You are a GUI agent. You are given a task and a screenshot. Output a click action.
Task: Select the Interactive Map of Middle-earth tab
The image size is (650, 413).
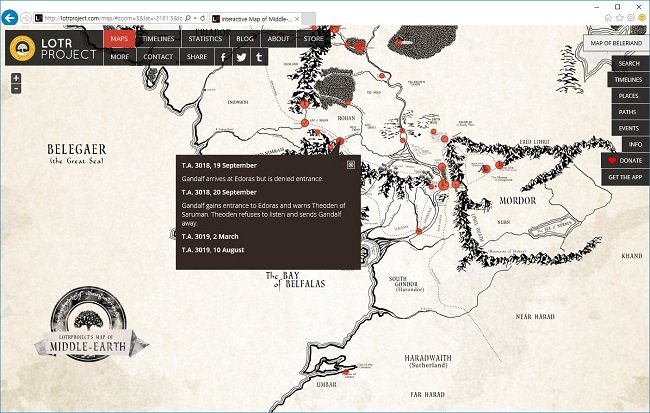(x=256, y=19)
